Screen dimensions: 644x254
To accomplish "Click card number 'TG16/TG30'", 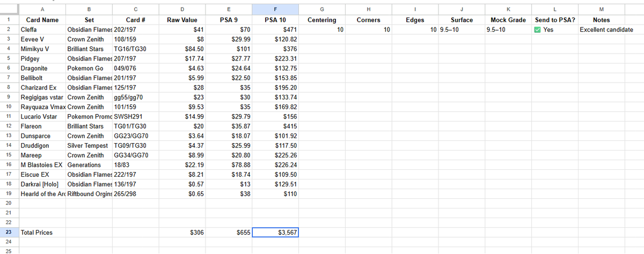I will pos(135,49).
